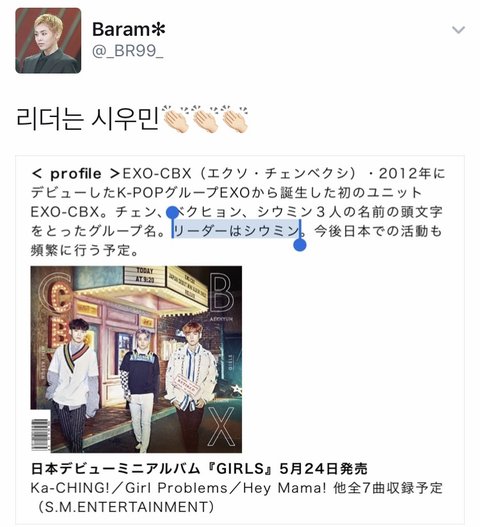Click the highlighted リーダーはシウミン text

236,231
